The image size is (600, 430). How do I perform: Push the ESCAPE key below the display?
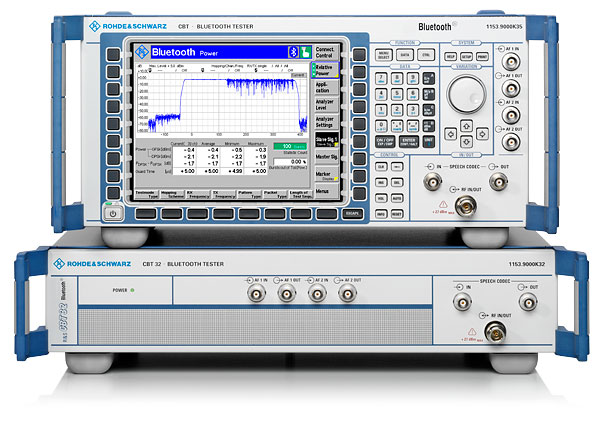coord(352,213)
